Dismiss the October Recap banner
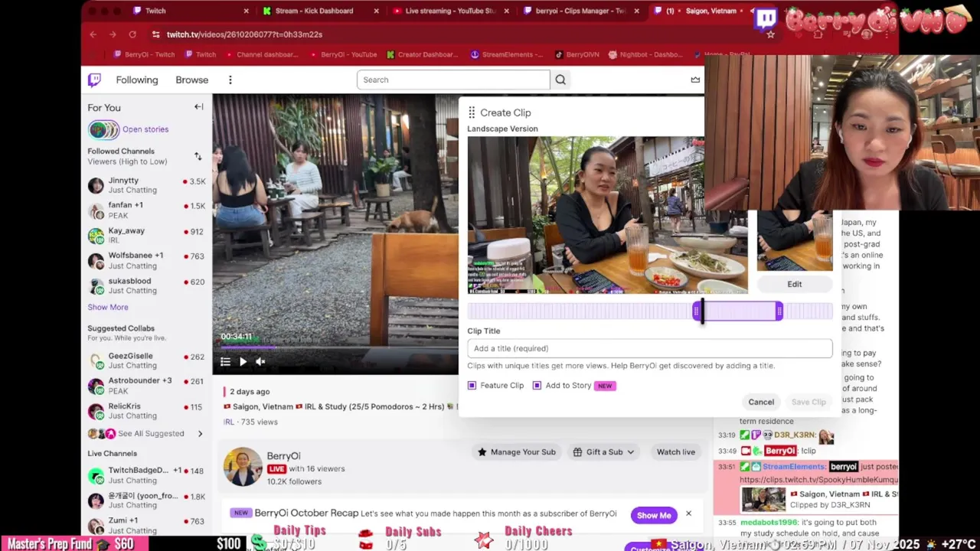The width and height of the screenshot is (980, 551). 688,514
